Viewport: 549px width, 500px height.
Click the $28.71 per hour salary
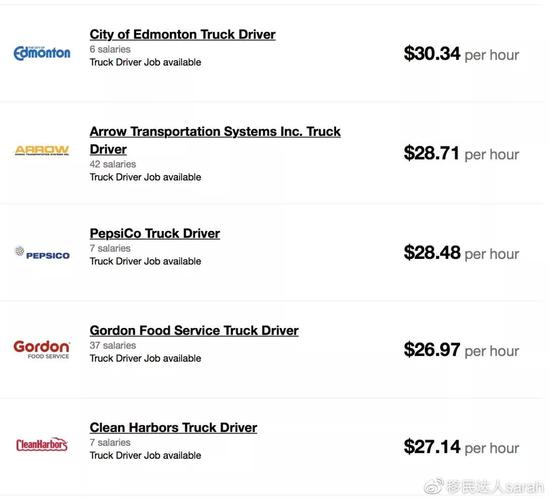tap(461, 153)
